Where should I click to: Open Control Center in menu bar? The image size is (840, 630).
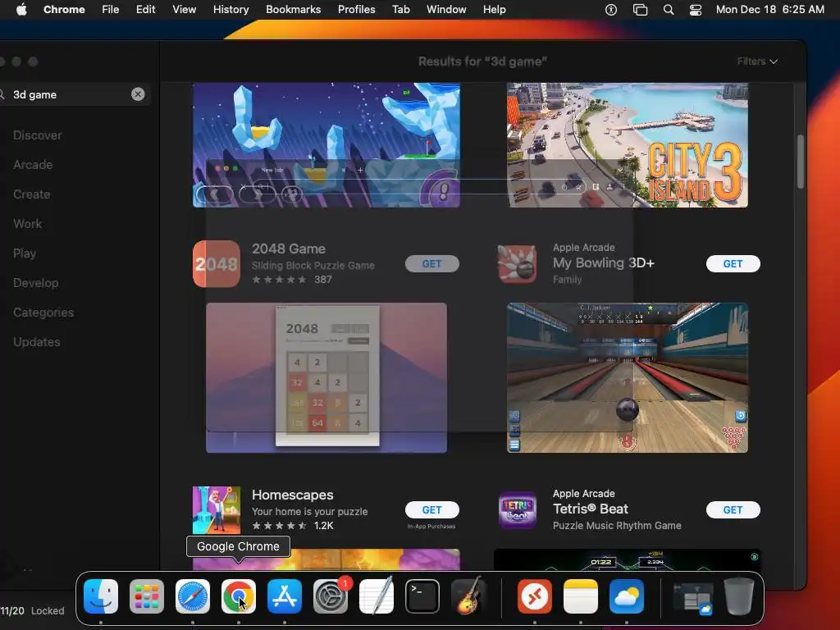point(696,10)
